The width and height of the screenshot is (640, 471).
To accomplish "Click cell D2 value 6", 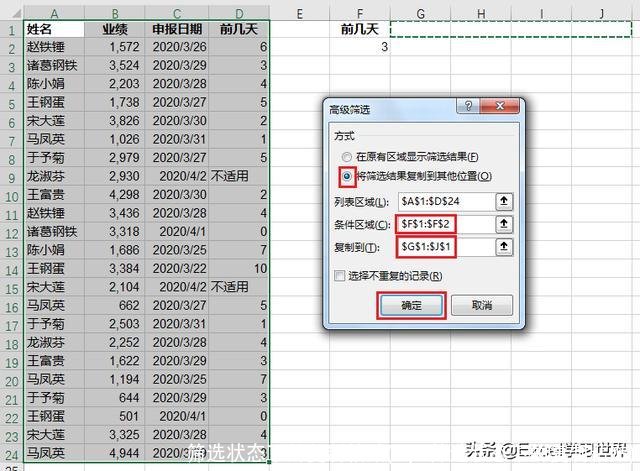I will click(239, 47).
